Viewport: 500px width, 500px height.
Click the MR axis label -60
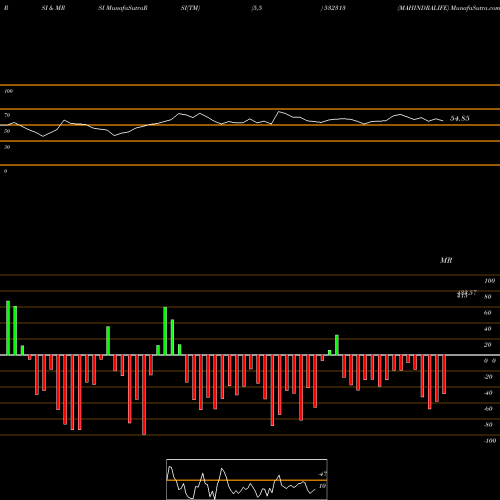[x=488, y=409]
